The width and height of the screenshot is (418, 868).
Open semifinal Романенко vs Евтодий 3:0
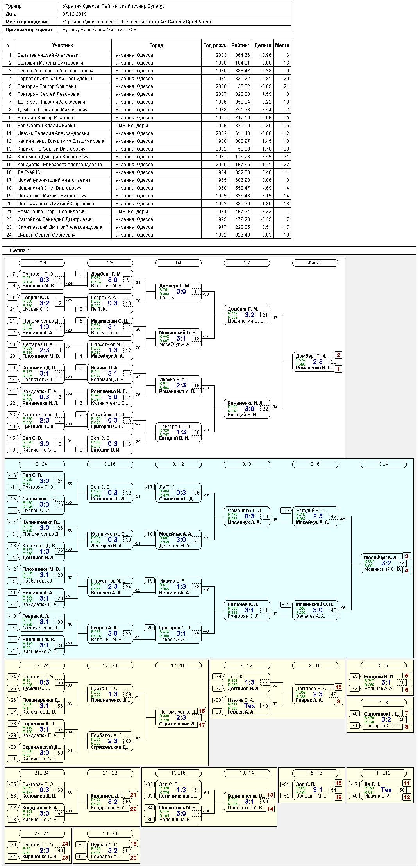247,409
